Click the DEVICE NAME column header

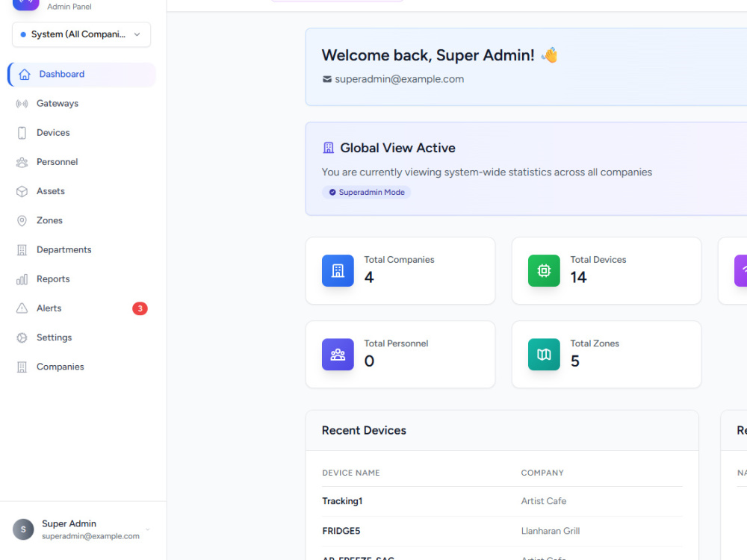point(351,473)
